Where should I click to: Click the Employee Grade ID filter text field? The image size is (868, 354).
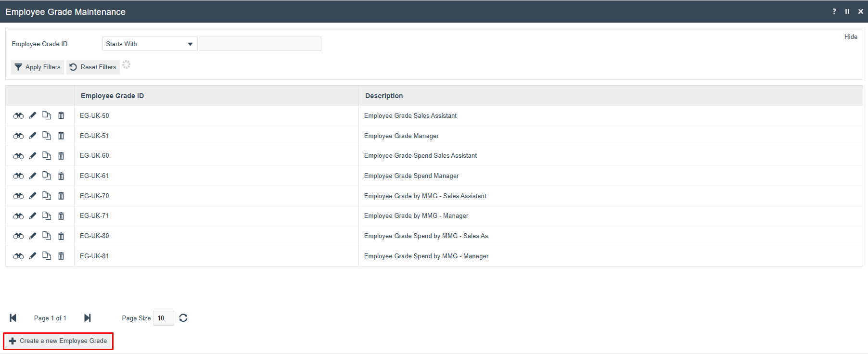[x=260, y=44]
